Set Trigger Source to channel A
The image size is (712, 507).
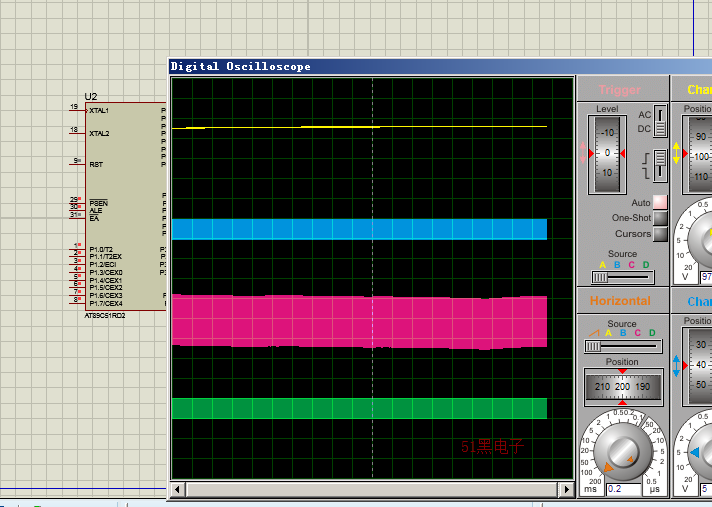click(x=603, y=265)
